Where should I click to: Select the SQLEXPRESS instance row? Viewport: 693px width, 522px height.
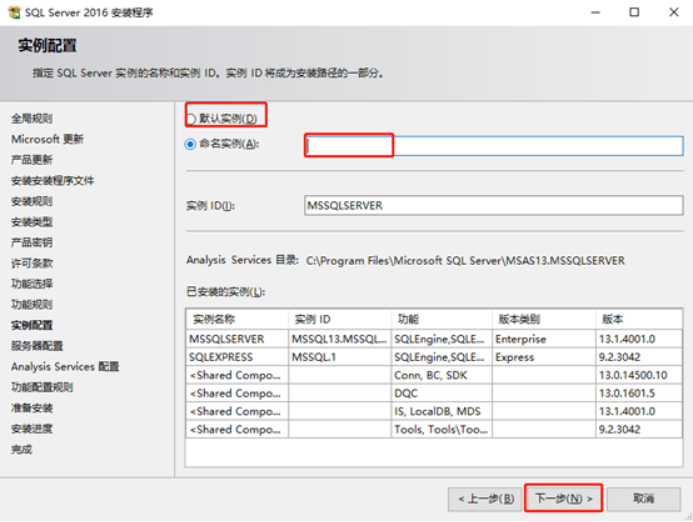(434, 357)
